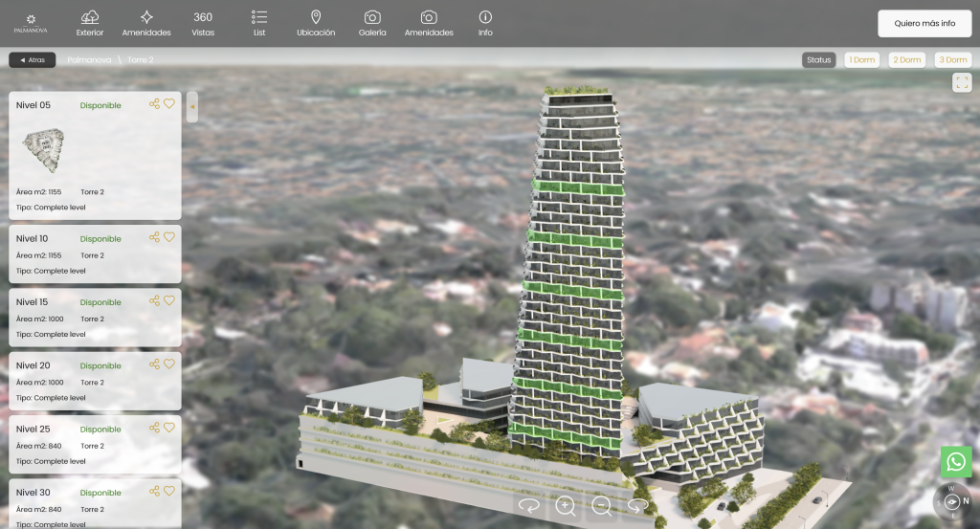Zoom in with the magnifier plus icon

[566, 506]
